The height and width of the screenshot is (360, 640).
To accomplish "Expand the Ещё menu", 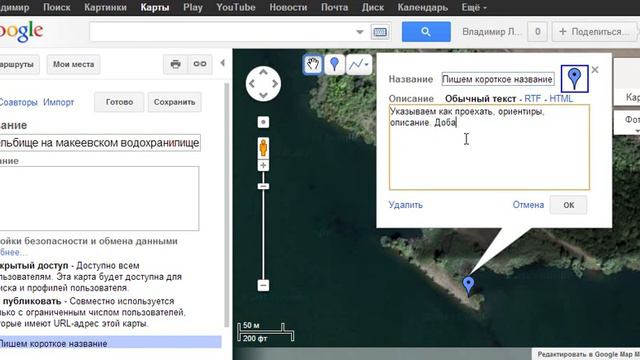I will click(x=474, y=7).
